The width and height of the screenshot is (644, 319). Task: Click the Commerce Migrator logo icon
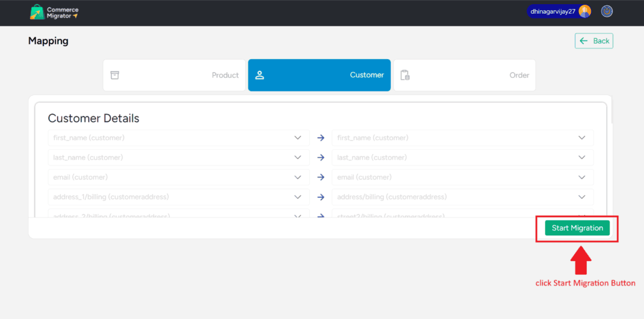click(37, 12)
